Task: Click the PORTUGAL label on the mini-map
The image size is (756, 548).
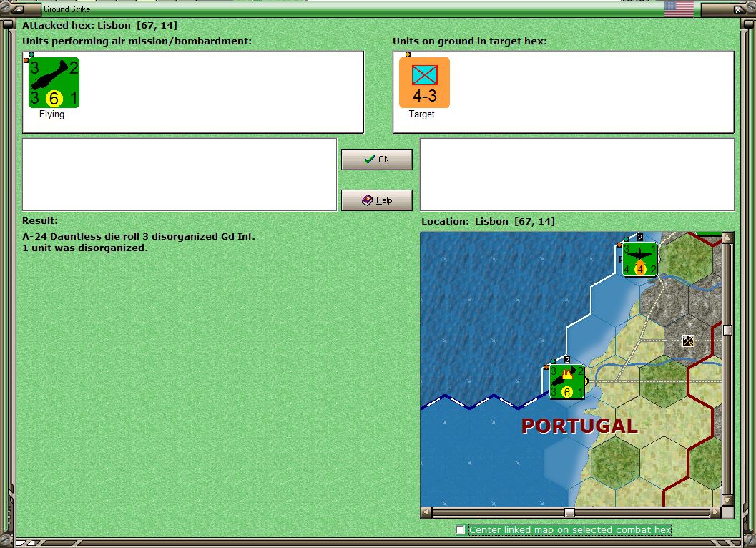Action: [579, 426]
